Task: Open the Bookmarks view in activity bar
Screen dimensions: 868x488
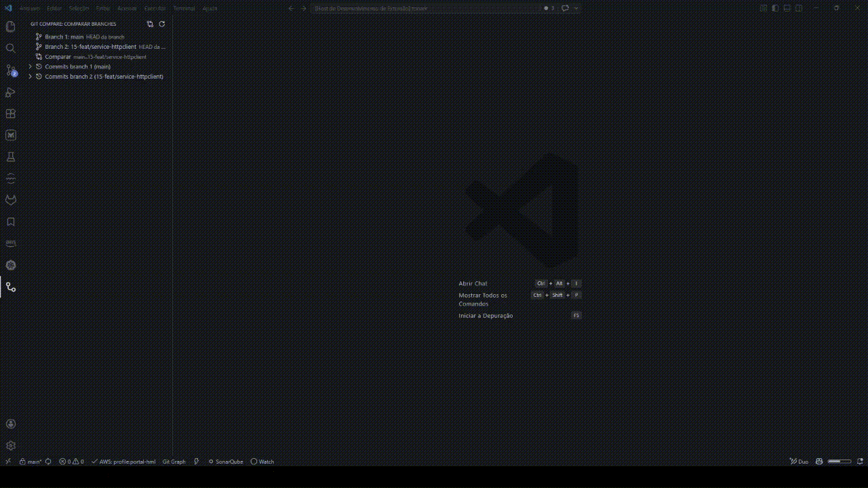Action: pyautogui.click(x=10, y=222)
